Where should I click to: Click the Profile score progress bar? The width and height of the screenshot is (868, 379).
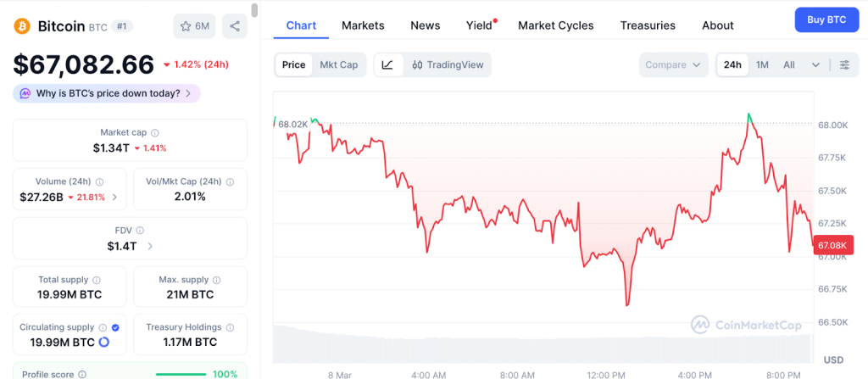[181, 374]
